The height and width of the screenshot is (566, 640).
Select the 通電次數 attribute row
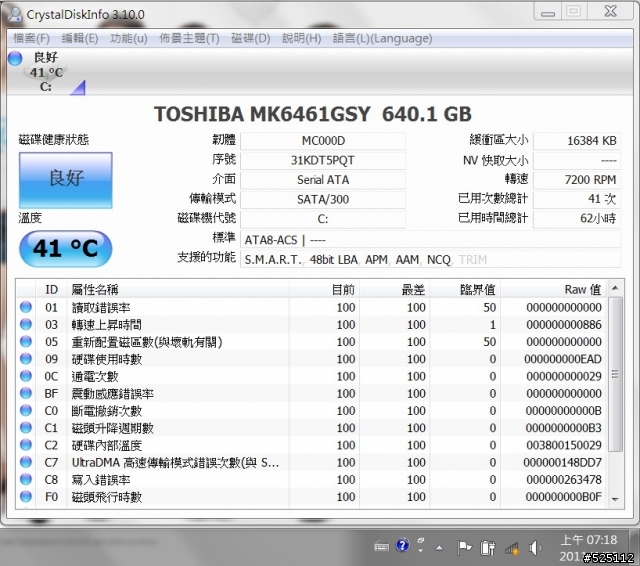pyautogui.click(x=311, y=376)
